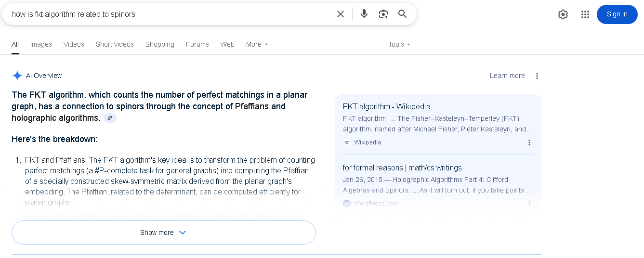The height and width of the screenshot is (258, 644).
Task: Open the for formal reasons blog link
Action: (402, 168)
